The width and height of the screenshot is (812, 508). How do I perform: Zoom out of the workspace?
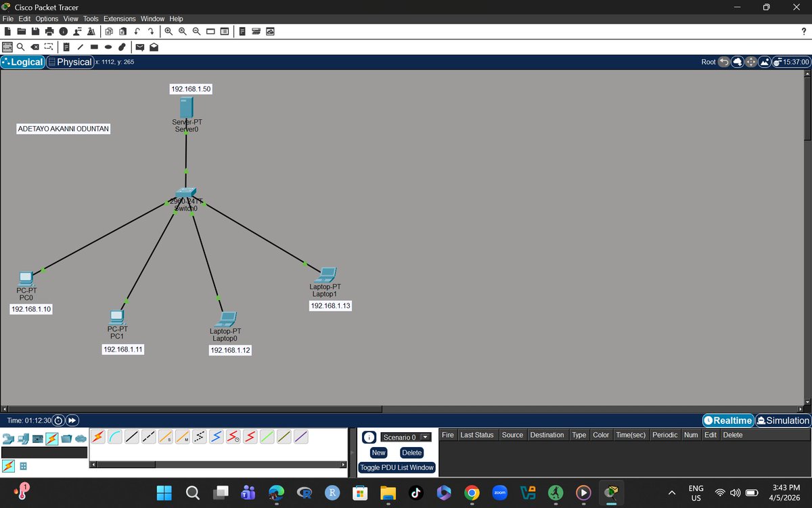pyautogui.click(x=196, y=31)
